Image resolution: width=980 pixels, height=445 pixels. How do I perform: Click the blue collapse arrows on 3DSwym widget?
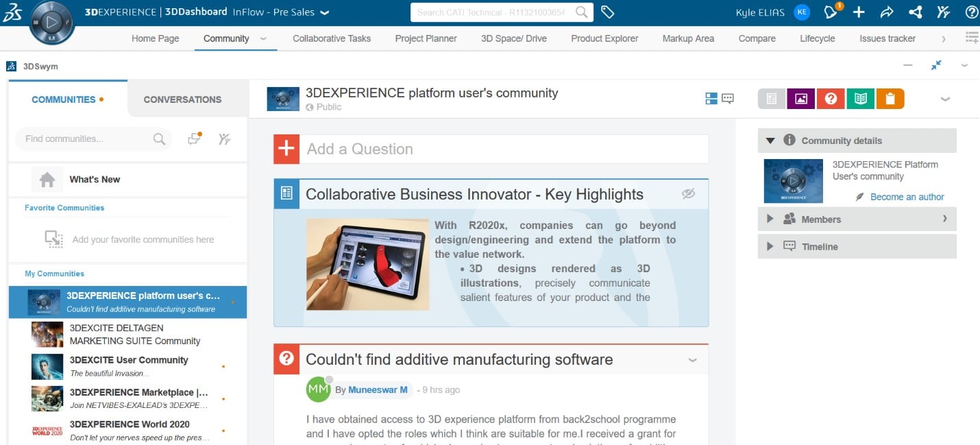[936, 65]
